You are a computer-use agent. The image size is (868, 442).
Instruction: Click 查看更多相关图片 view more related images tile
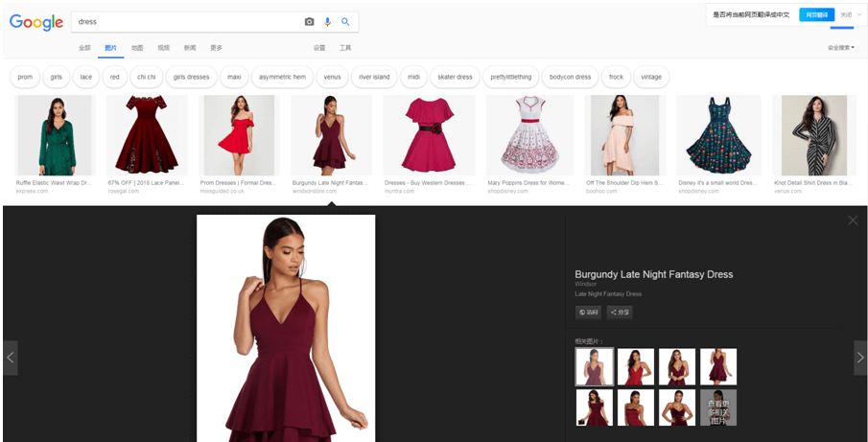click(x=718, y=407)
